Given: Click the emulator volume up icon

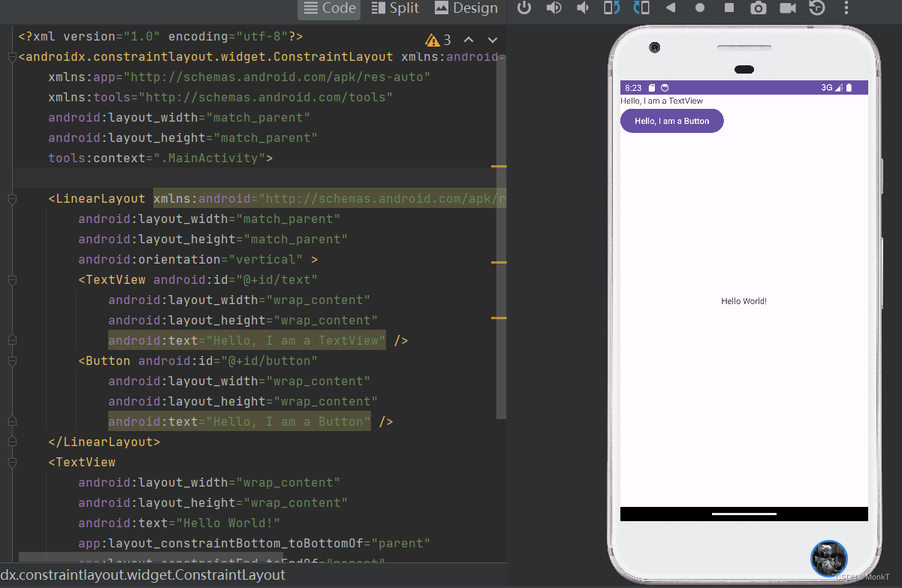Looking at the screenshot, I should (x=554, y=8).
